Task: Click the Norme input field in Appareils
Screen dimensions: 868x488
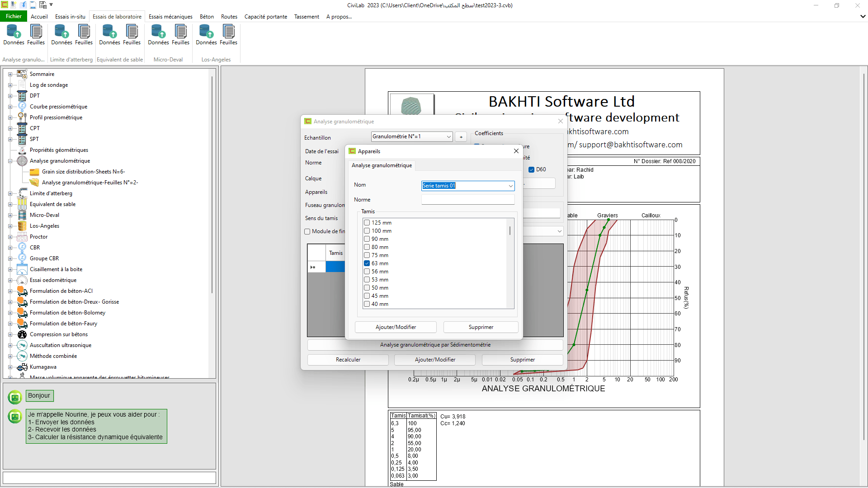Action: click(x=468, y=200)
